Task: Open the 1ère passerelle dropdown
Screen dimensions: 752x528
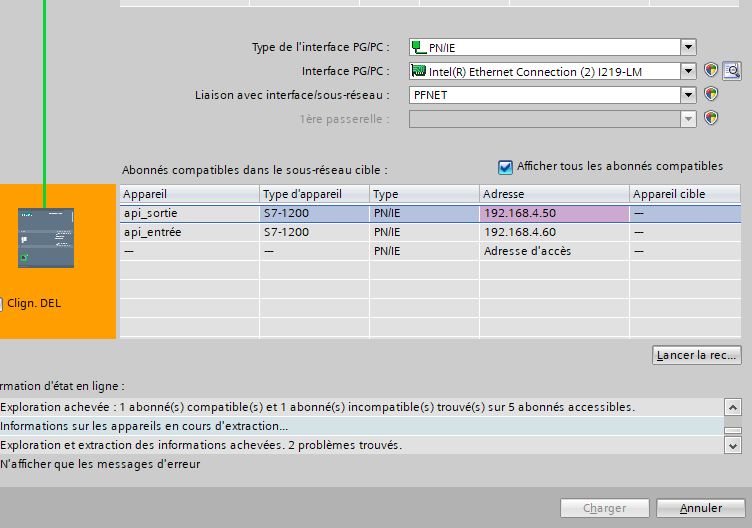Action: tap(688, 118)
